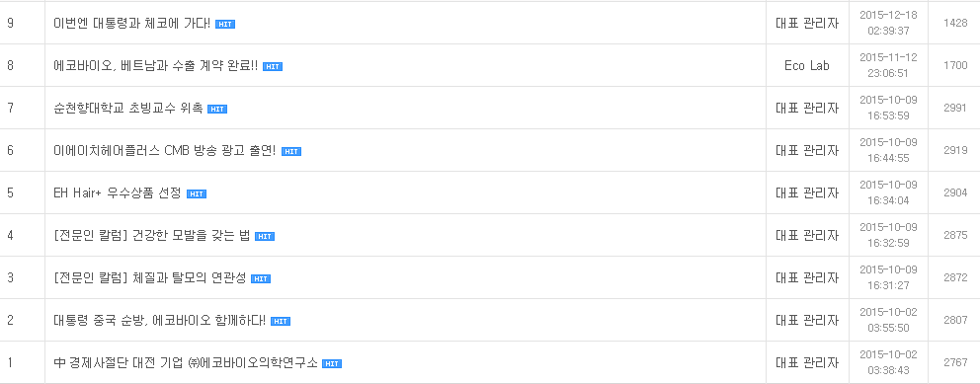980x384 pixels.
Task: Open '순천향대학교 초빙교수 위촉' post
Action: tap(128, 109)
